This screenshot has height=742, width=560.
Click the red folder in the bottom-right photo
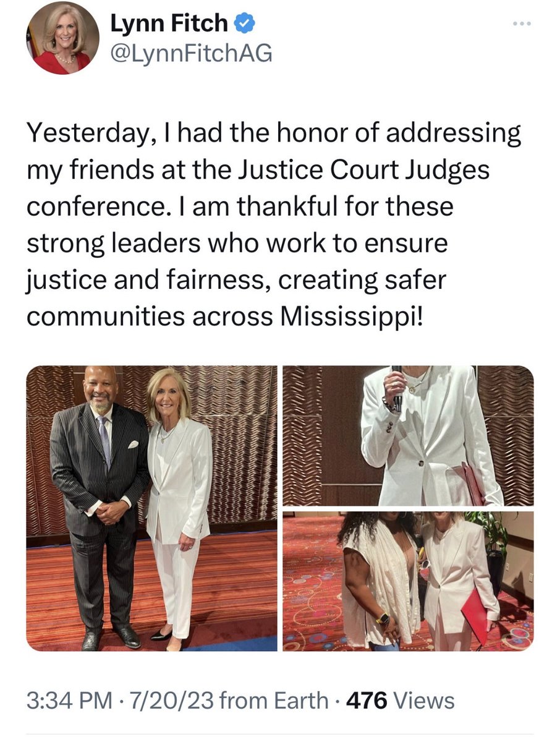click(475, 615)
